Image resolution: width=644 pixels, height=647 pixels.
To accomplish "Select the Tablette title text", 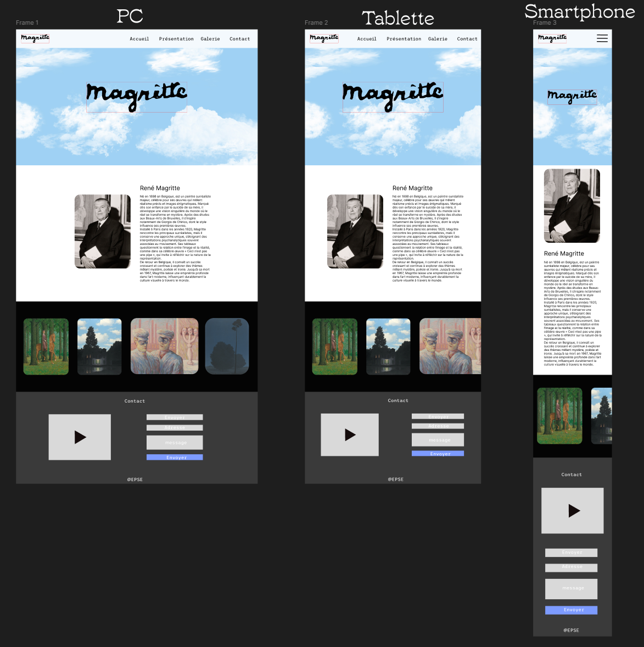I will 397,18.
